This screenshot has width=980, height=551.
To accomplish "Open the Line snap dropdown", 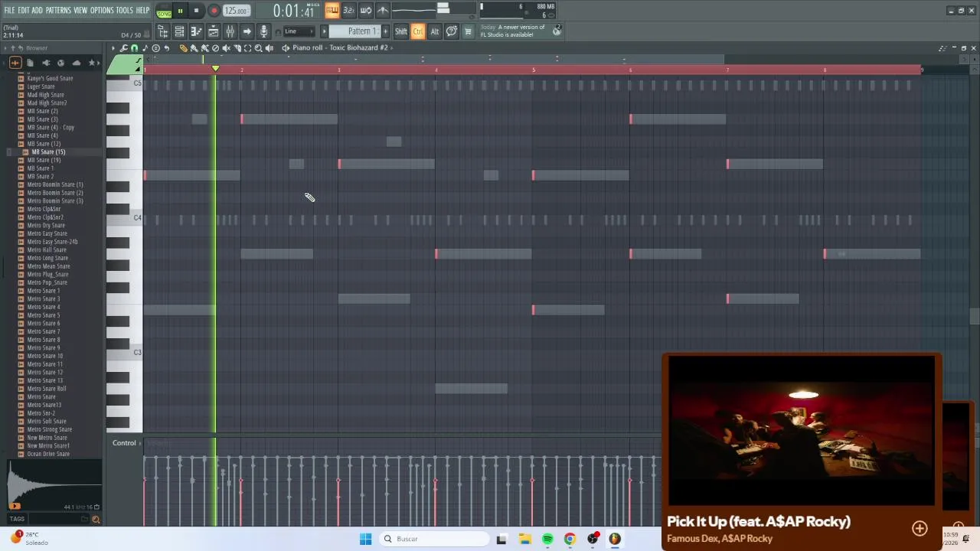I will 299,31.
